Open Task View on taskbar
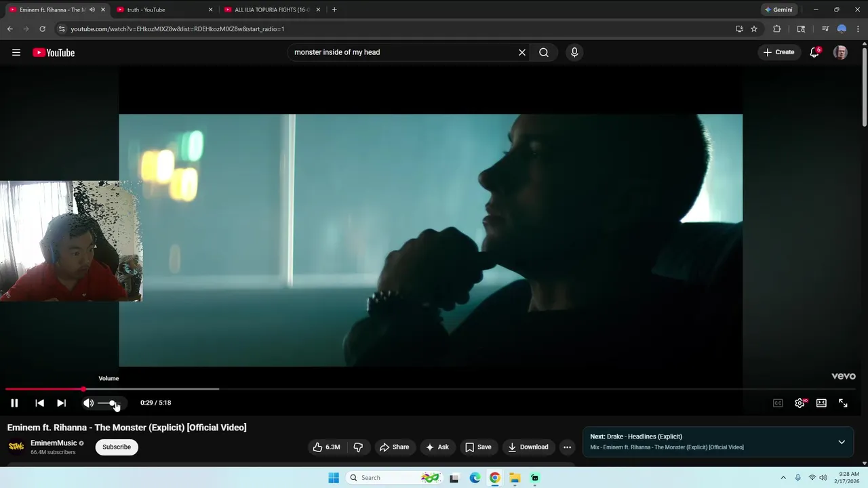The width and height of the screenshot is (868, 488). tap(454, 478)
